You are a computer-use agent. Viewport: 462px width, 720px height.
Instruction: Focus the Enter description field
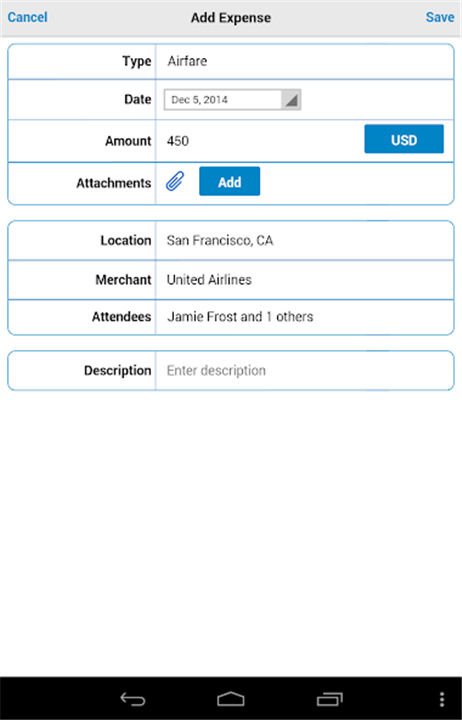pos(304,371)
